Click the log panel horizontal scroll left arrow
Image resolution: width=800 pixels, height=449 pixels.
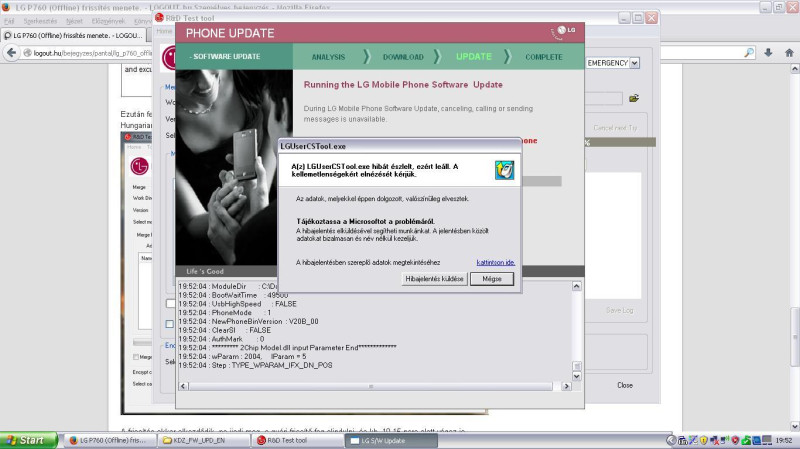click(x=183, y=386)
